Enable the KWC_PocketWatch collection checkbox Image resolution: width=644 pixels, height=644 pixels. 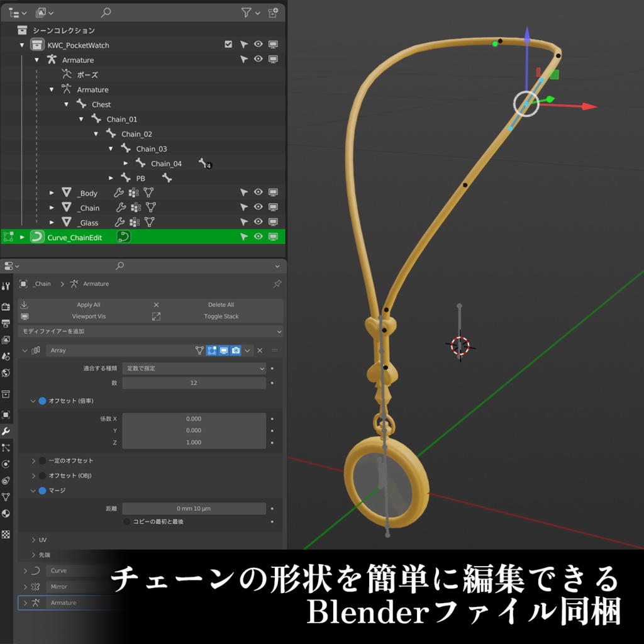click(x=230, y=44)
